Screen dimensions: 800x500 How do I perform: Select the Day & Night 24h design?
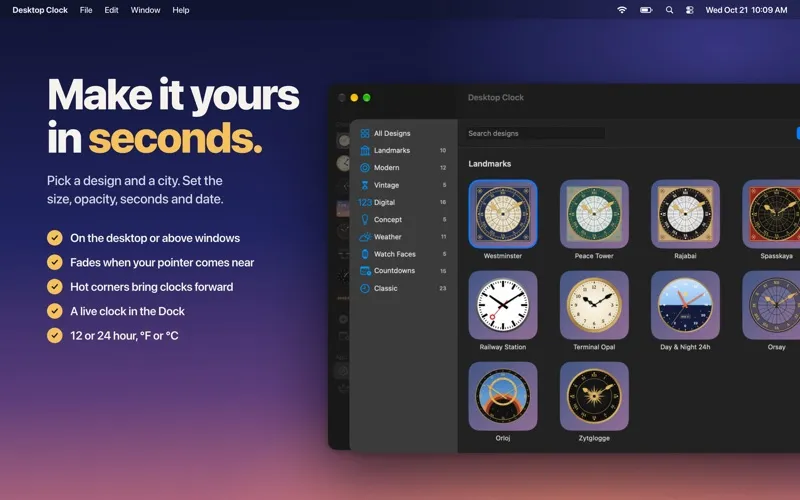685,305
